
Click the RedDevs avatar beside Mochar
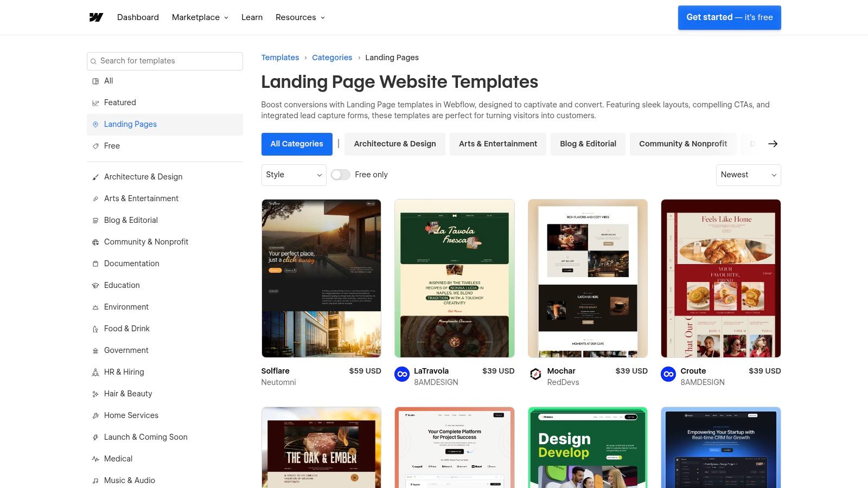[x=535, y=374]
